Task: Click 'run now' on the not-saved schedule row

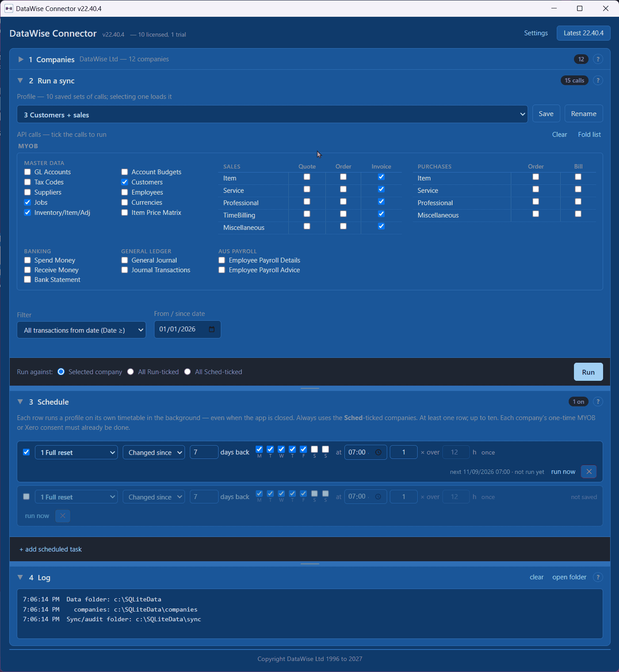Action: [37, 516]
